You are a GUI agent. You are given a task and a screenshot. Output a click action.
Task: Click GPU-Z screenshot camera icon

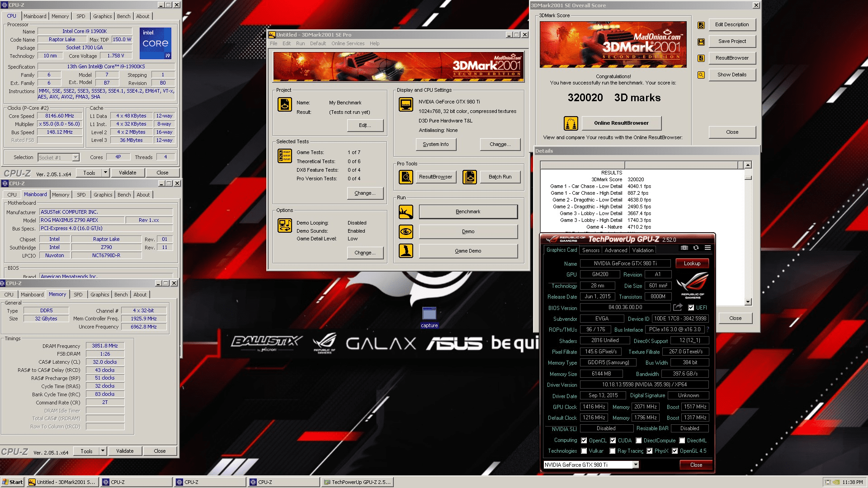[684, 248]
